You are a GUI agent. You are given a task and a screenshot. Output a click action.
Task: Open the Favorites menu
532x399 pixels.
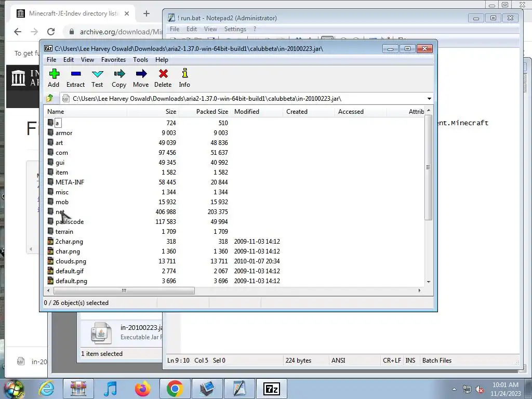pyautogui.click(x=113, y=60)
